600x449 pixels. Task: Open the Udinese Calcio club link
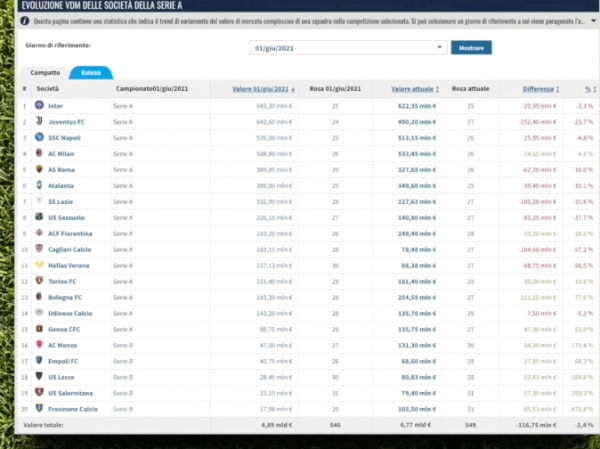70,313
